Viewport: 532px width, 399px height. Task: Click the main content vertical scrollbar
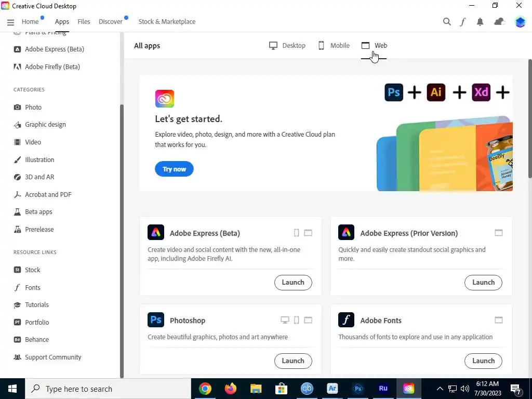click(x=530, y=118)
